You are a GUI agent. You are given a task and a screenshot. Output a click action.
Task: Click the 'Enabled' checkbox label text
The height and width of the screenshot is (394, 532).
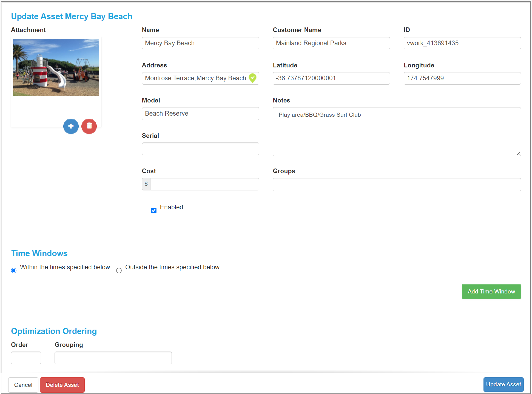172,207
